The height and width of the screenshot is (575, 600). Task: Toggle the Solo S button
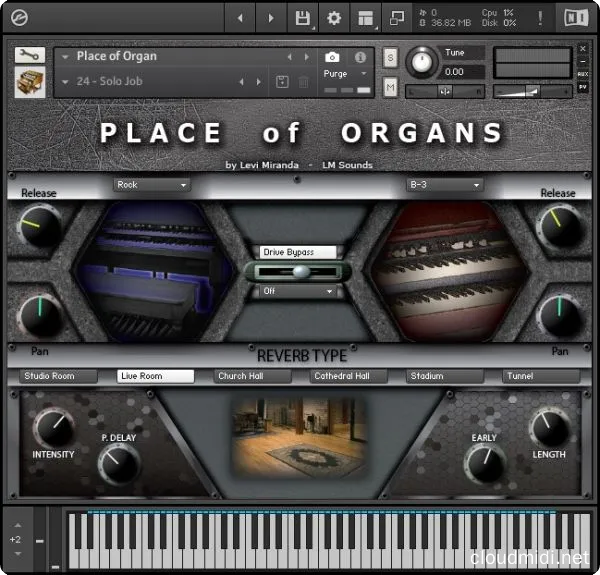(x=390, y=58)
